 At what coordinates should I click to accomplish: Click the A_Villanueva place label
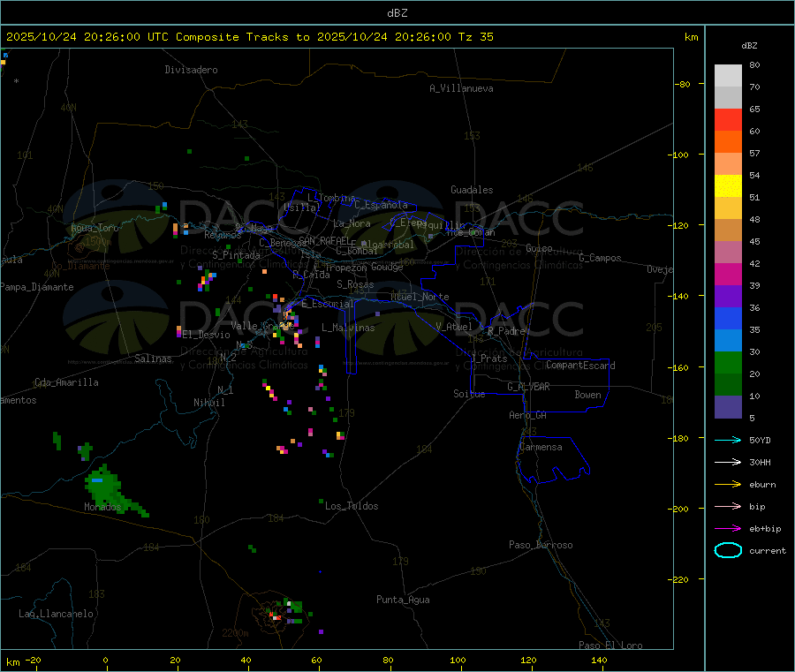[461, 88]
